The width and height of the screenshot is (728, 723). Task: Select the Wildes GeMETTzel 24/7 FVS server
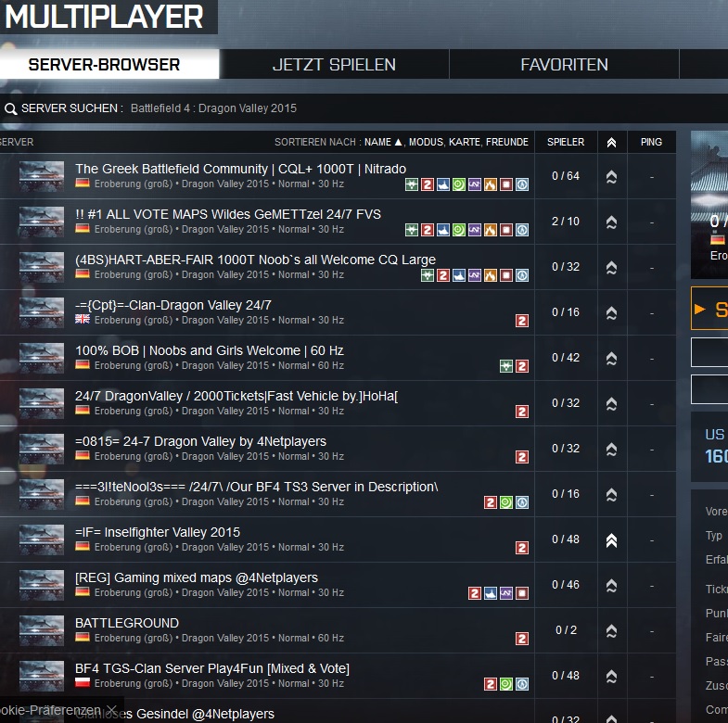[x=228, y=214]
